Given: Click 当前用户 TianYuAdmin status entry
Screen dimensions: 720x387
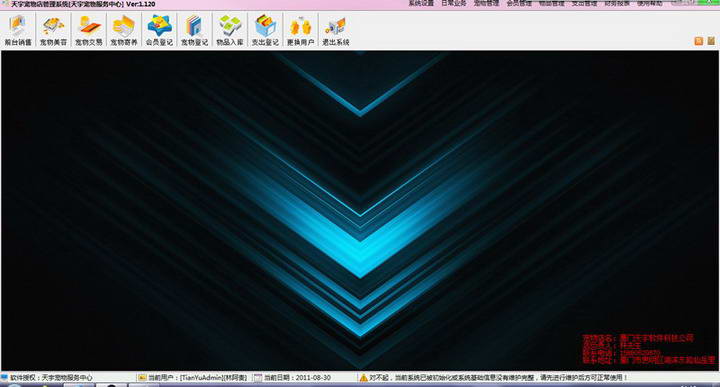Looking at the screenshot, I should tap(197, 377).
